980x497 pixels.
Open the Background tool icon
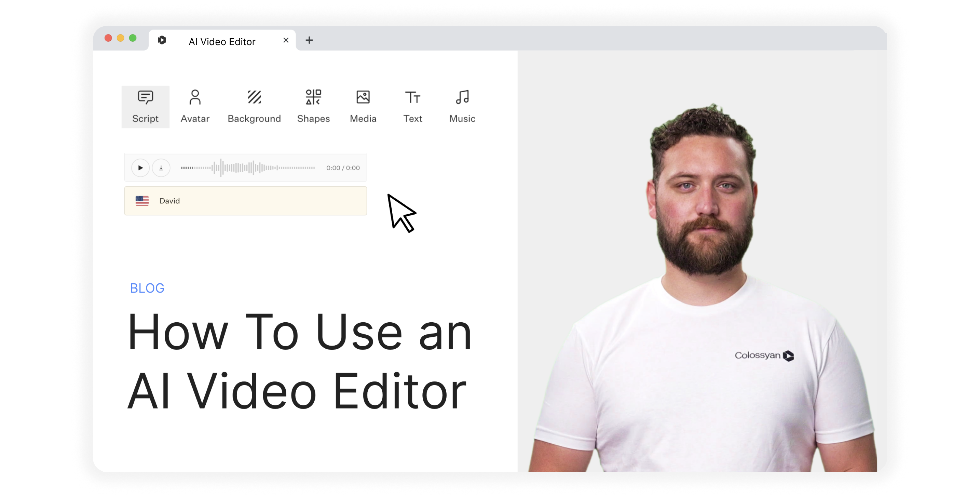254,98
